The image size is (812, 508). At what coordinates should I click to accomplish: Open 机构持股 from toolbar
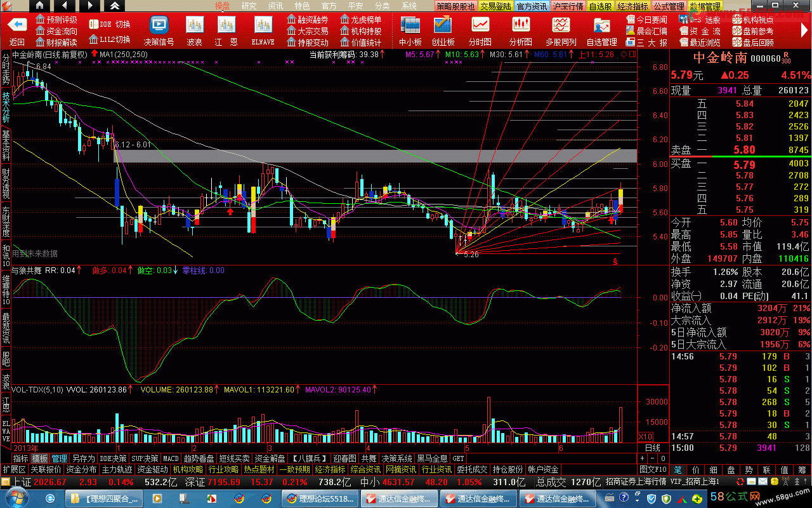362,31
